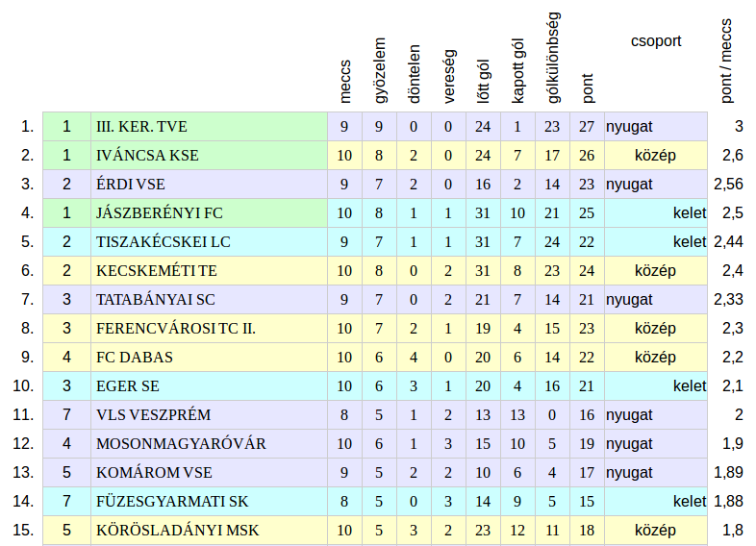This screenshot has height=546, width=756.
Task: Select goal difference 24 in TISZAKÉCSKEI LC row
Action: [x=552, y=242]
